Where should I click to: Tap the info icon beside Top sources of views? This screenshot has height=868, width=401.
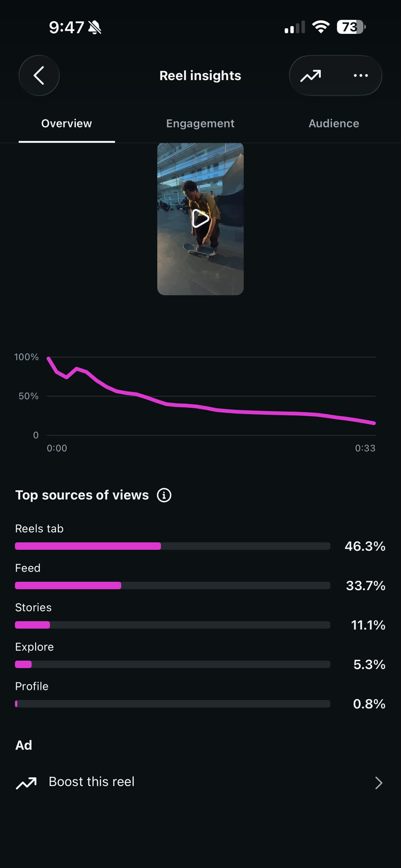[x=164, y=495]
